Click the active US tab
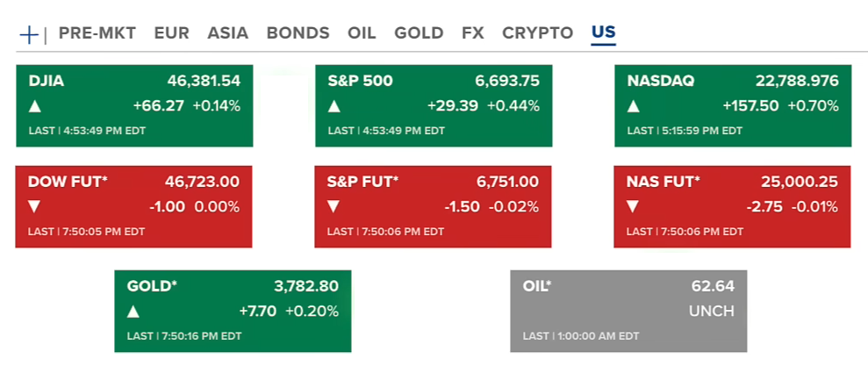The height and width of the screenshot is (366, 868). click(x=604, y=33)
